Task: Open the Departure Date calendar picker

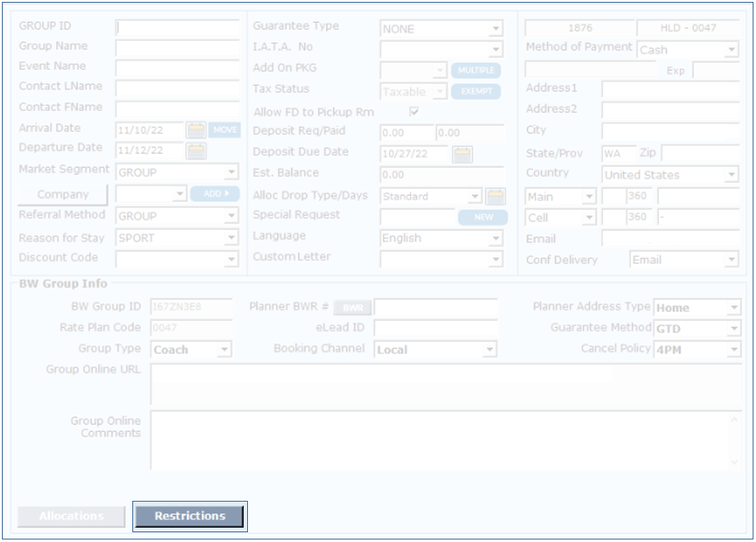Action: tap(196, 151)
